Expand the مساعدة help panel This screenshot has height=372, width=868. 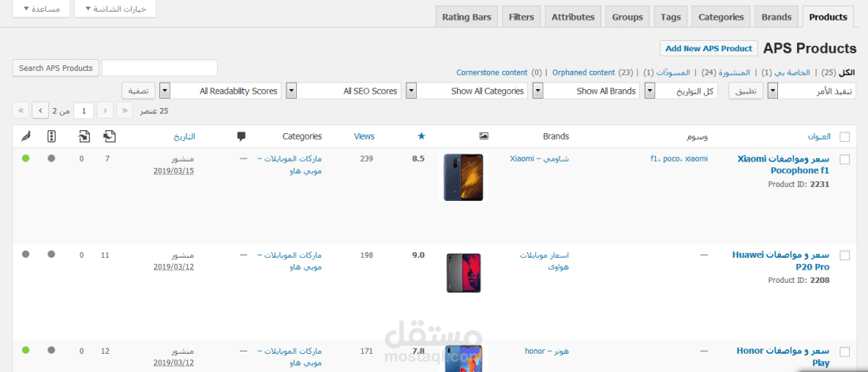click(40, 9)
